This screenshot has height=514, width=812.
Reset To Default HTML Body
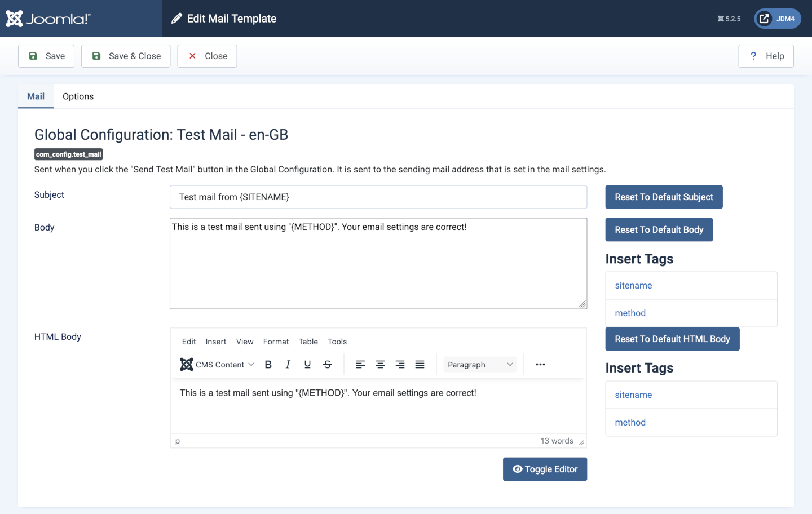click(672, 339)
